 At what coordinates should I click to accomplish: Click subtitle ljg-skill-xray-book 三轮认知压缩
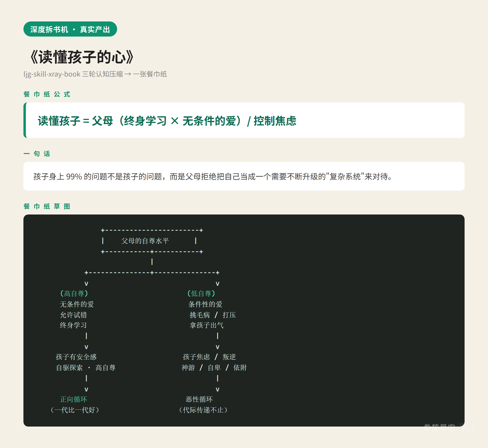click(73, 74)
